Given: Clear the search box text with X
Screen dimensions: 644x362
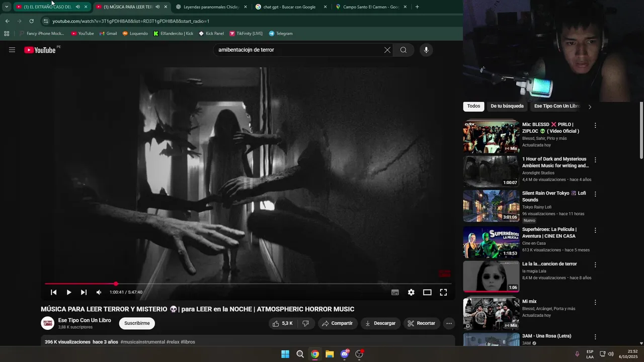Looking at the screenshot, I should (x=387, y=50).
